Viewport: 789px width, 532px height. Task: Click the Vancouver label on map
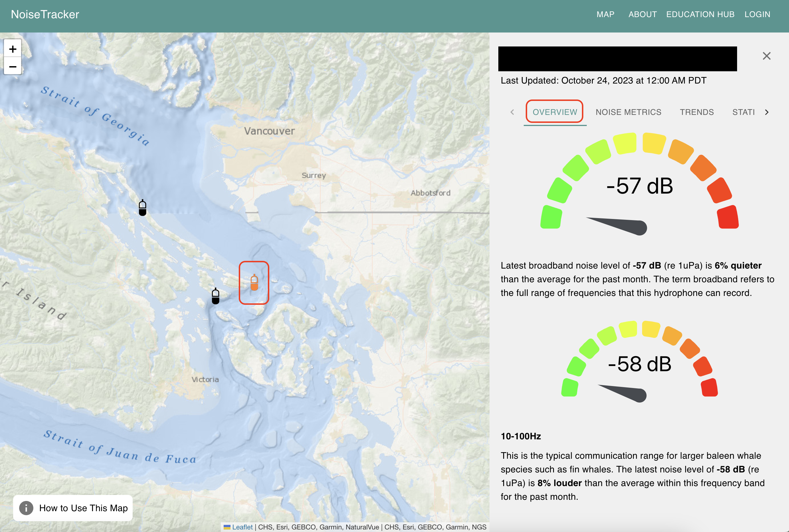coord(270,131)
